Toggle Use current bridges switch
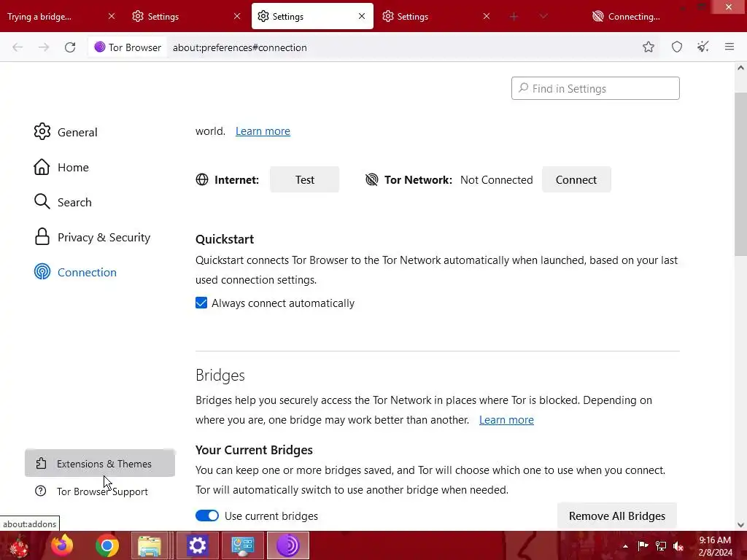747x560 pixels. pos(207,516)
